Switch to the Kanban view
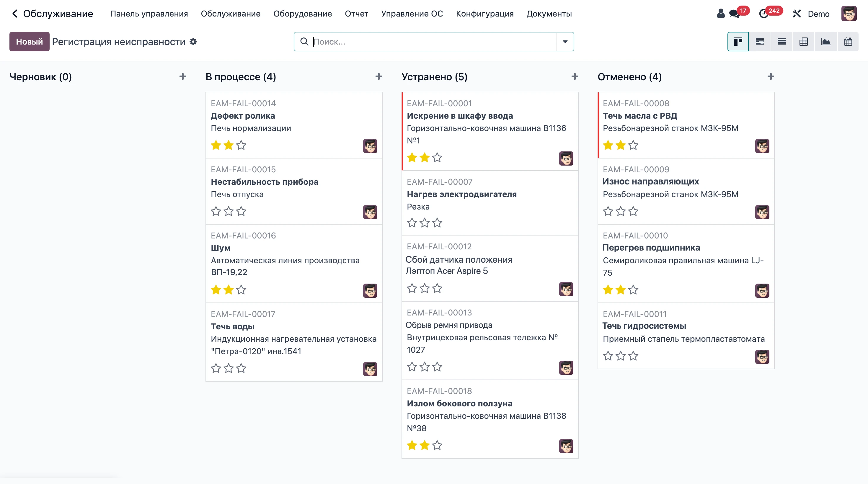Screen dimensions: 868x484 click(x=738, y=42)
